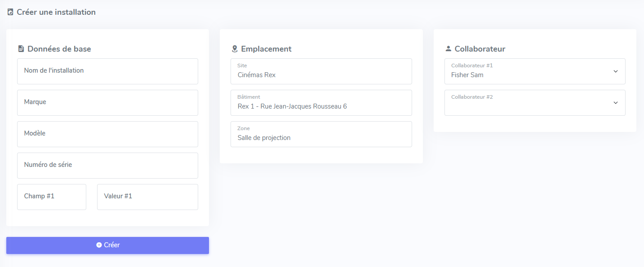This screenshot has width=644, height=267.
Task: Click the location pin icon beside Emplacement
Action: tap(234, 49)
